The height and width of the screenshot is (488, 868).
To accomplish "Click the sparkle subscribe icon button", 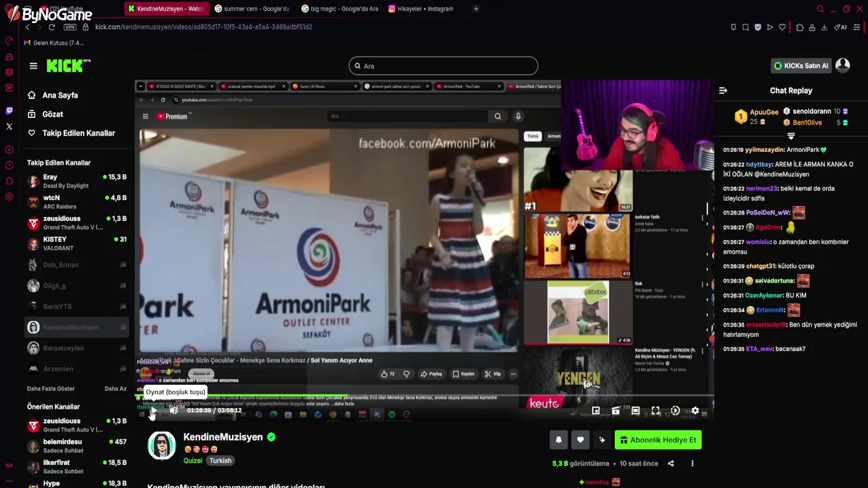I will click(x=601, y=440).
